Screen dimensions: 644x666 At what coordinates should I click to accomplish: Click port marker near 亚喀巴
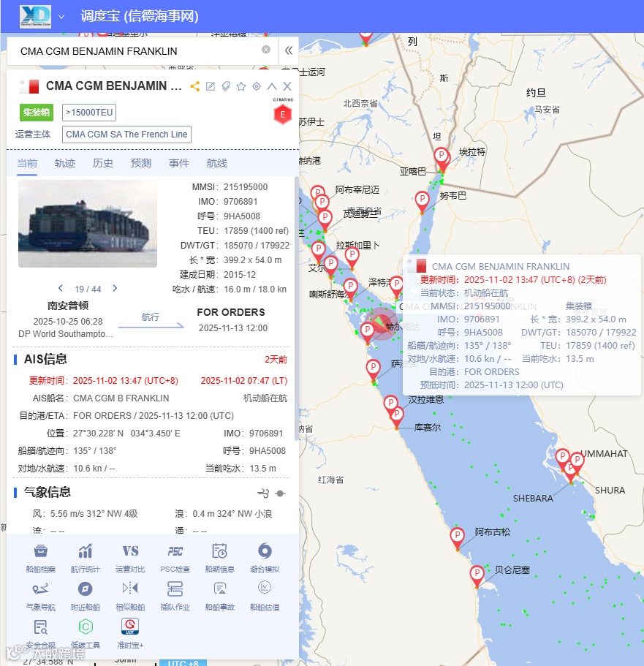click(x=442, y=159)
